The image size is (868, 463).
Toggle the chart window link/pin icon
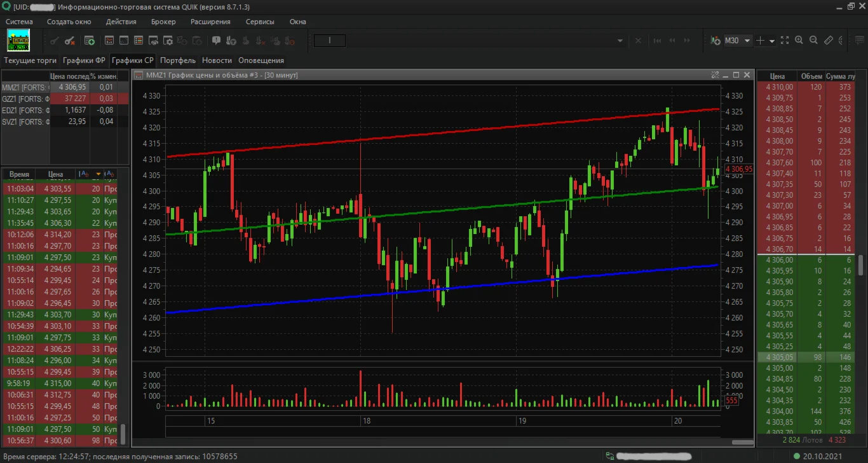(715, 75)
